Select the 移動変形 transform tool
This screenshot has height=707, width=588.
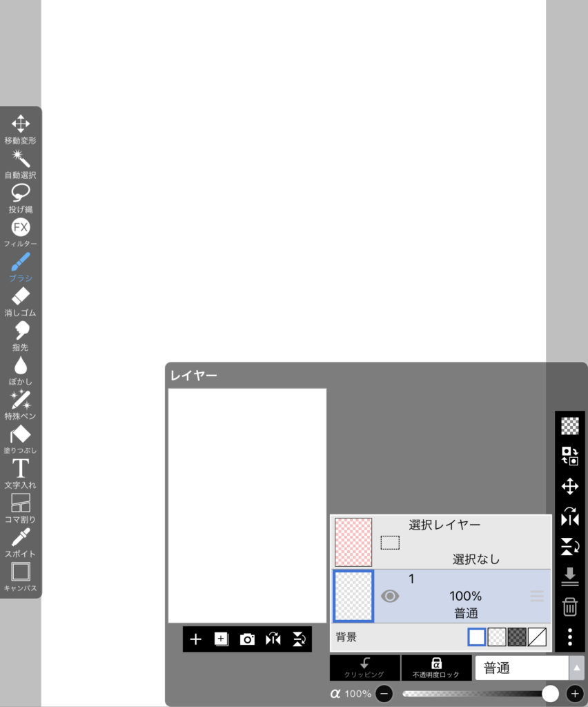[21, 128]
